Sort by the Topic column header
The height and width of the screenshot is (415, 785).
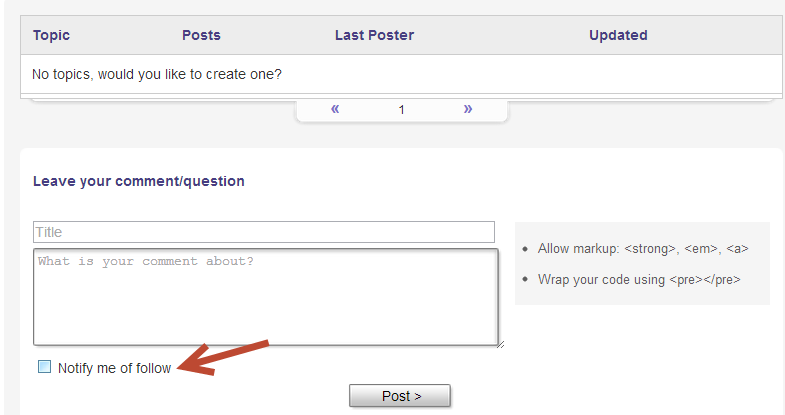(x=51, y=35)
